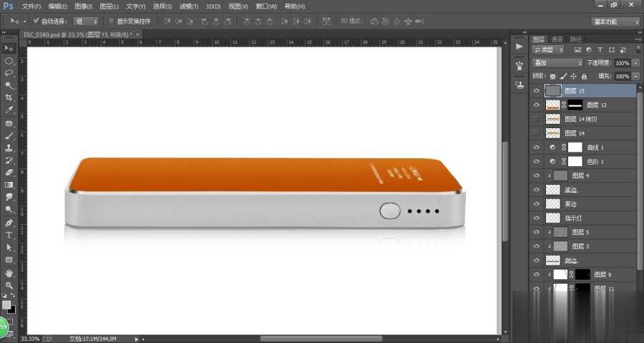Click the background color swatch

12,309
